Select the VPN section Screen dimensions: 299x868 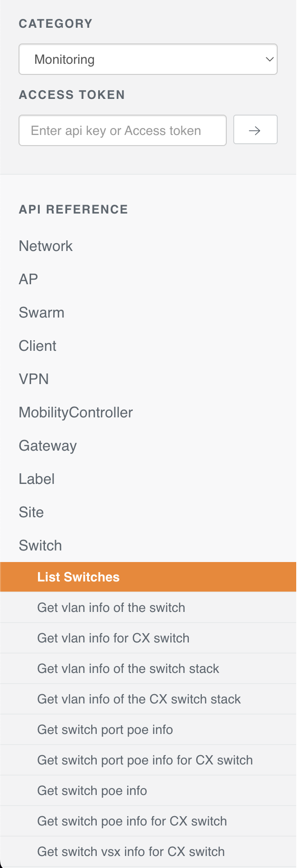pos(34,379)
